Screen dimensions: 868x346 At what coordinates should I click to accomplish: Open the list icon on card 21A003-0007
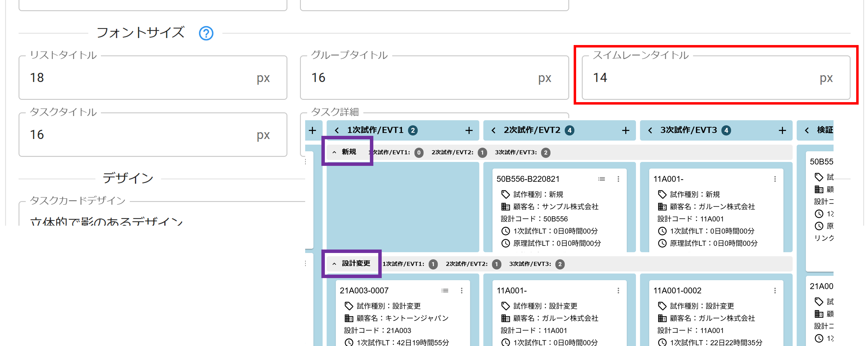(x=445, y=290)
